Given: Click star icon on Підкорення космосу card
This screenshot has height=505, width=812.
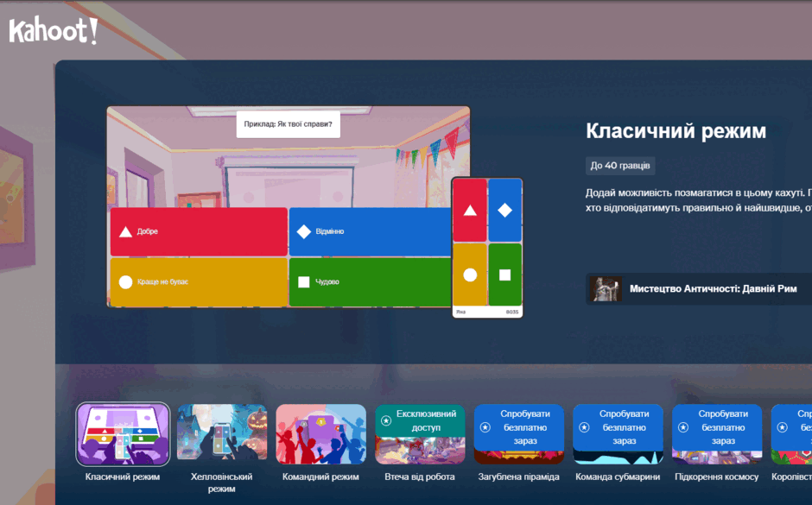Looking at the screenshot, I should click(x=683, y=427).
